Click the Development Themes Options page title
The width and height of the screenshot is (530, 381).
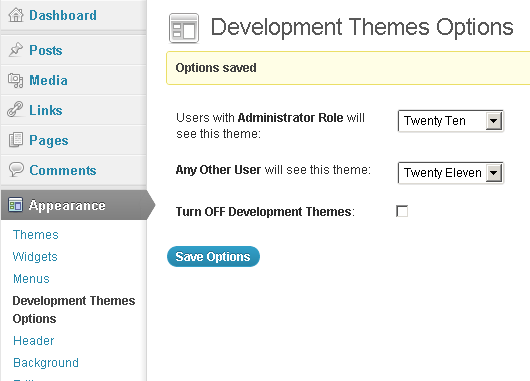[x=362, y=27]
